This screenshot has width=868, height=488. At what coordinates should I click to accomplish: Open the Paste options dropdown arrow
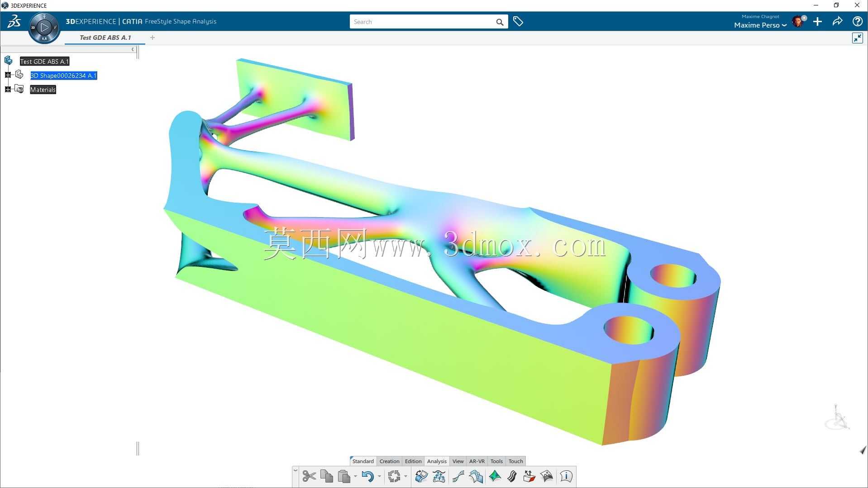pos(355,476)
